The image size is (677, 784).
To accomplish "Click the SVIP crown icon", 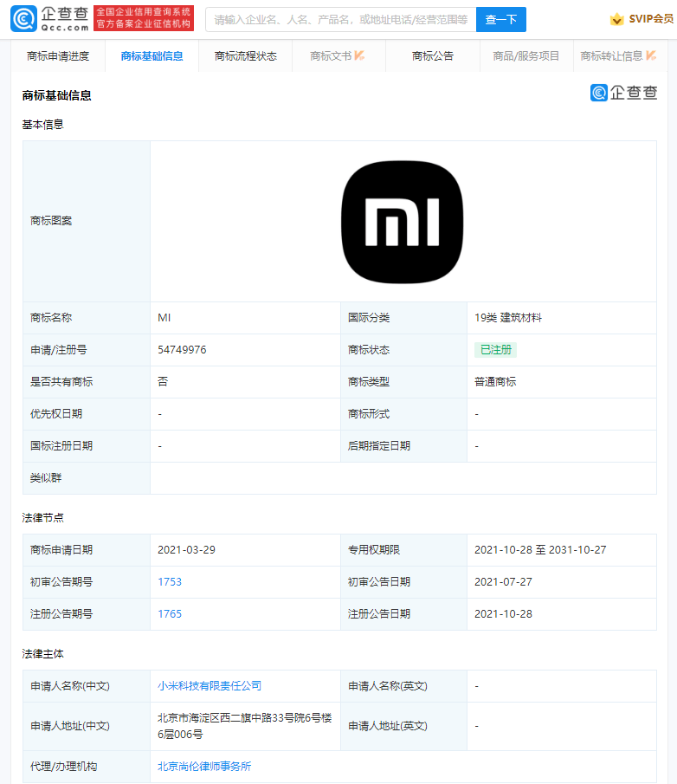I will click(616, 19).
